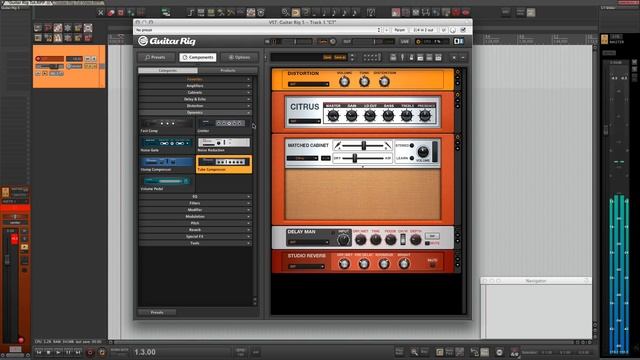The height and width of the screenshot is (360, 640).
Task: Click the Citrus amp Master knob
Action: point(333,116)
